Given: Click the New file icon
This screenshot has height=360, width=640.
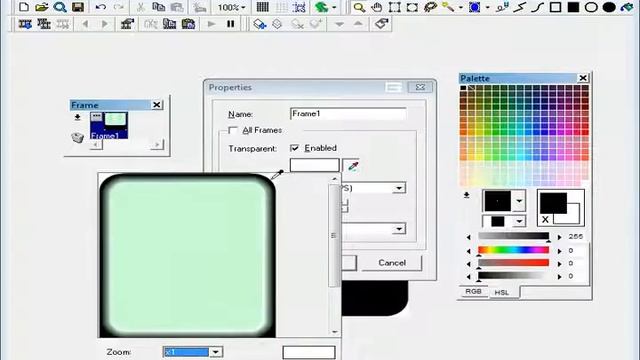Looking at the screenshot, I should 24,7.
